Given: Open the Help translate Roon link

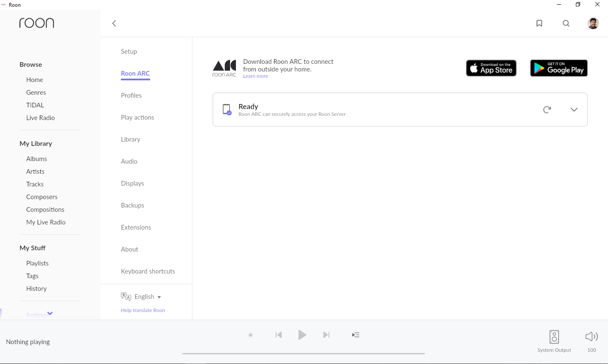Looking at the screenshot, I should pyautogui.click(x=143, y=310).
